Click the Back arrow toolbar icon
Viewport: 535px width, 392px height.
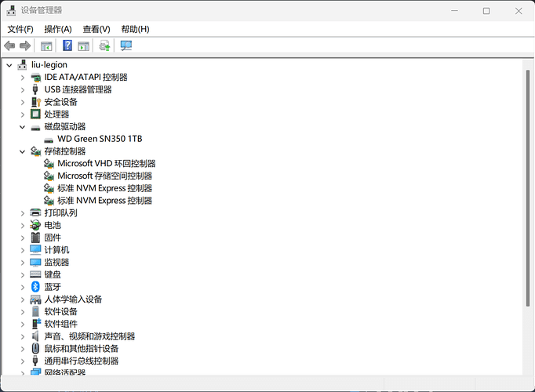coord(9,45)
